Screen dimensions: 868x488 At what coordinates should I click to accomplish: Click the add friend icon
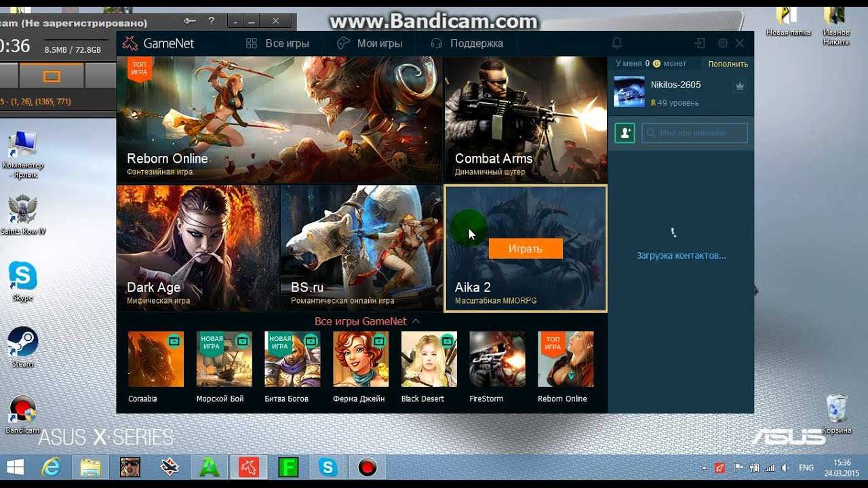[625, 133]
